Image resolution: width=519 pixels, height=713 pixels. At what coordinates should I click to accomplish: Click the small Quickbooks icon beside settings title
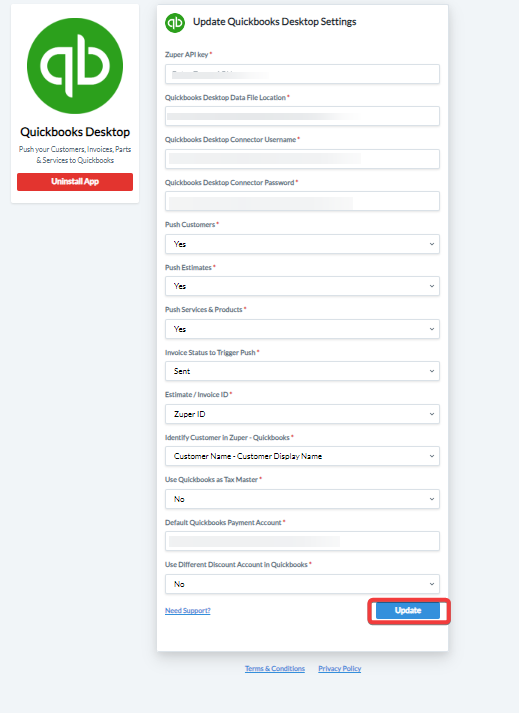pos(175,23)
